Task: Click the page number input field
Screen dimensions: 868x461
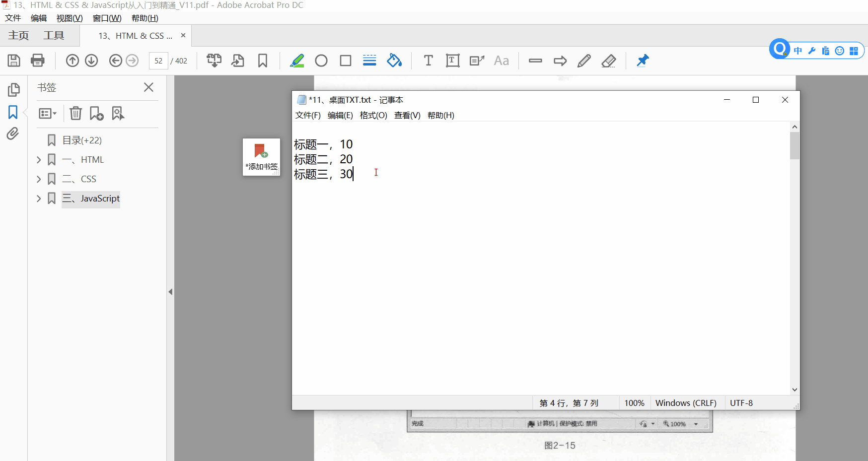Action: pyautogui.click(x=158, y=61)
